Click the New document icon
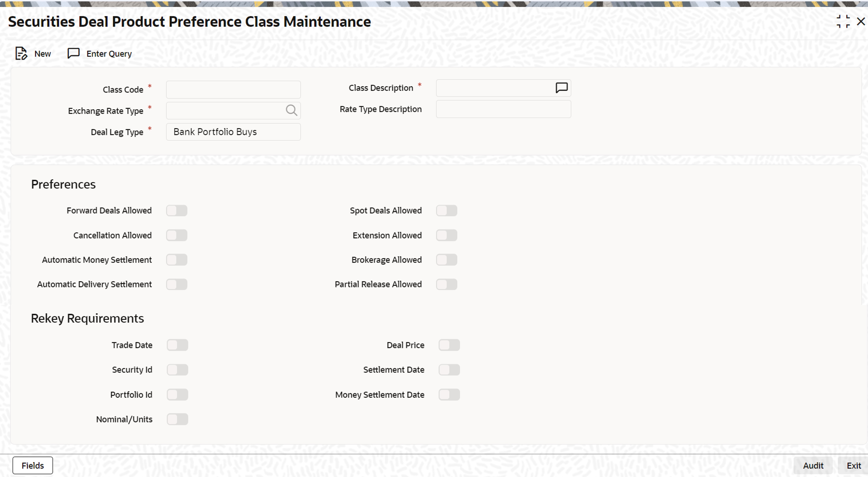The width and height of the screenshot is (868, 477). point(21,54)
